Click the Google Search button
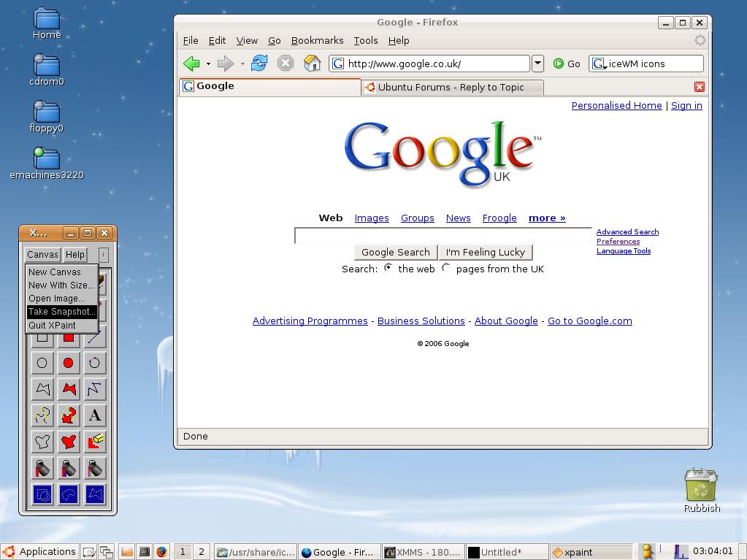The width and height of the screenshot is (747, 560). pos(396,253)
